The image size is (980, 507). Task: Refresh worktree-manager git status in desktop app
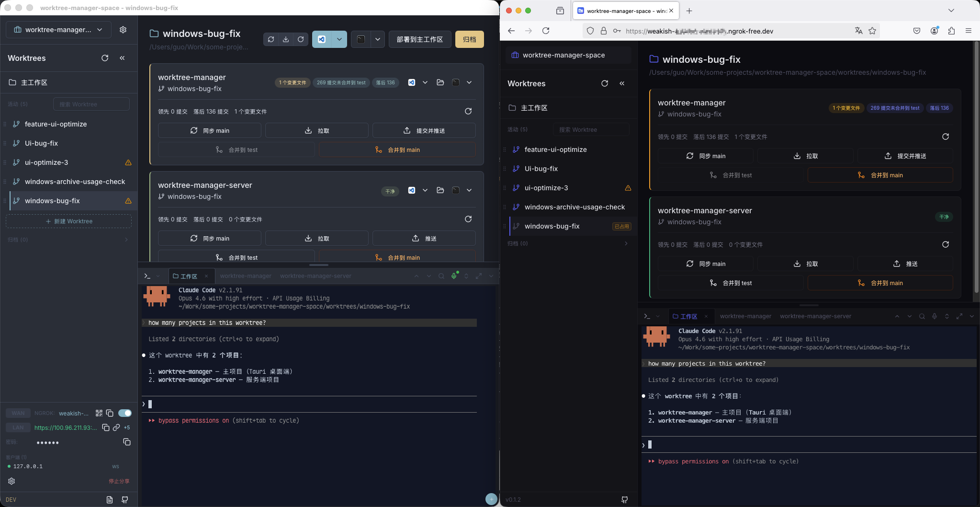click(468, 111)
